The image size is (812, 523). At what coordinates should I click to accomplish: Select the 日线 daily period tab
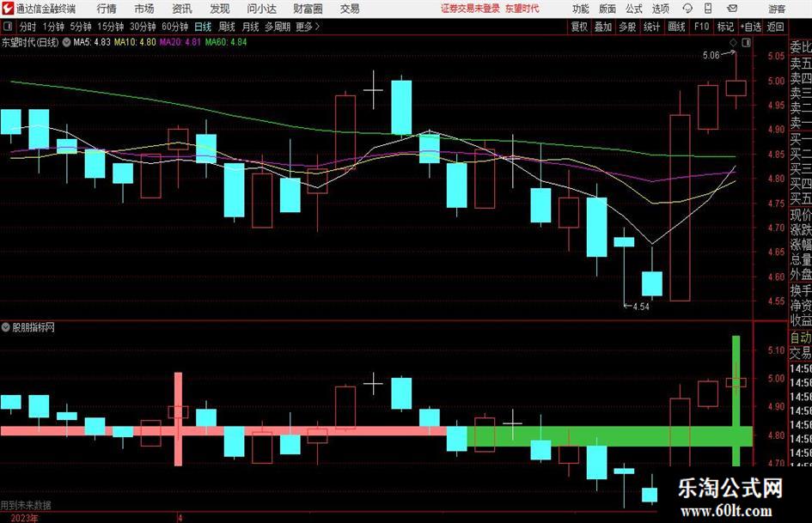pyautogui.click(x=203, y=27)
